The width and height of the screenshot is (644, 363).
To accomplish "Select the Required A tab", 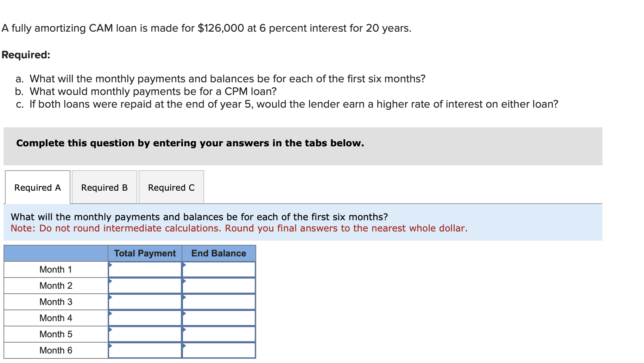I will click(x=37, y=187).
